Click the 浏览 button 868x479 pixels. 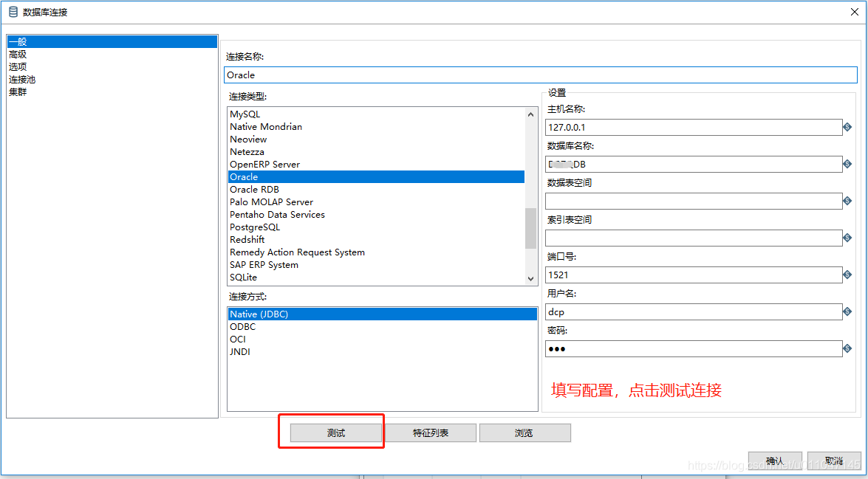[x=524, y=433]
